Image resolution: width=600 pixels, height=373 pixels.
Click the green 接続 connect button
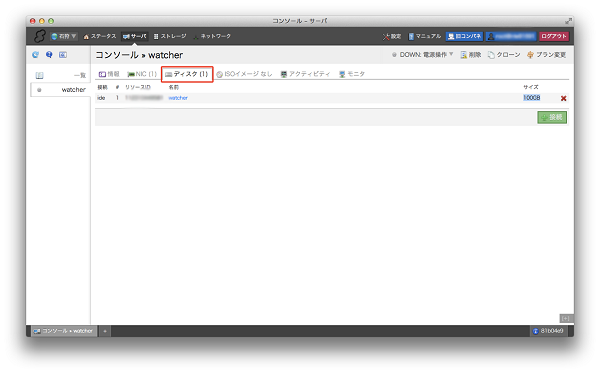[552, 117]
